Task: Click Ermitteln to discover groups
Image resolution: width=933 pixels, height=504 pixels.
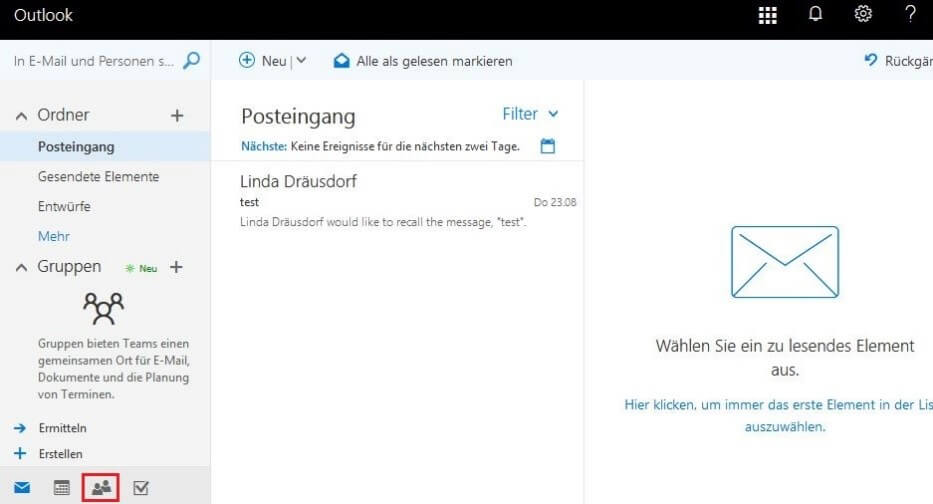Action: coord(62,428)
